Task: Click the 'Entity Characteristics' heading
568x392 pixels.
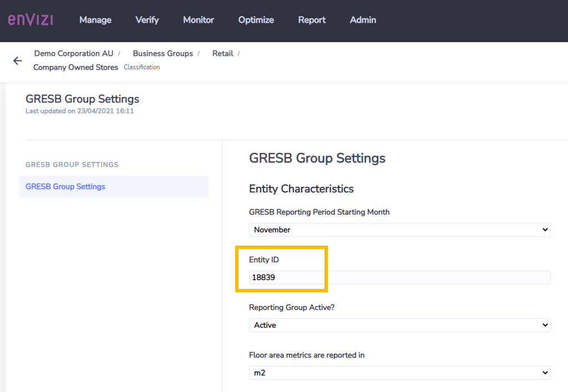Action: 301,189
